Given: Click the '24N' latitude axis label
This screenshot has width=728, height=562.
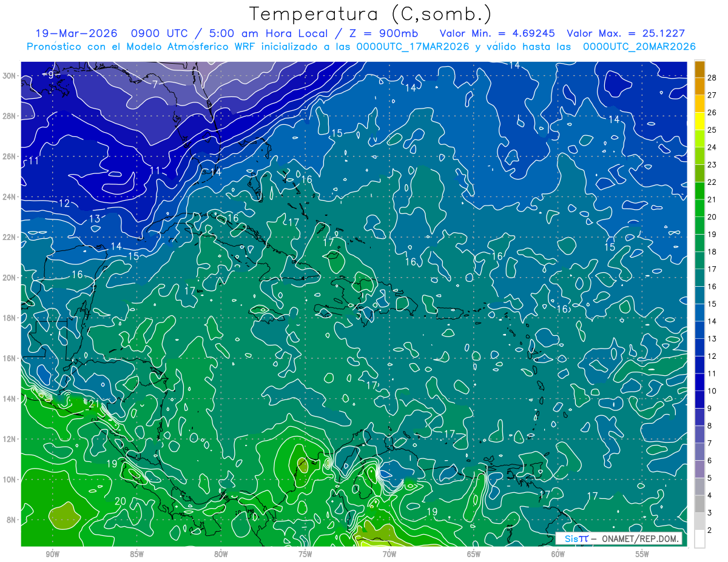Looking at the screenshot, I should coord(10,196).
